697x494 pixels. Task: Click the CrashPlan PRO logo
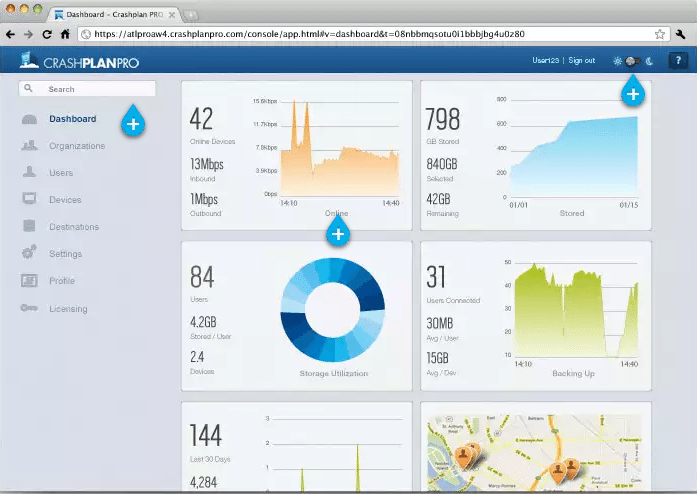(x=79, y=61)
